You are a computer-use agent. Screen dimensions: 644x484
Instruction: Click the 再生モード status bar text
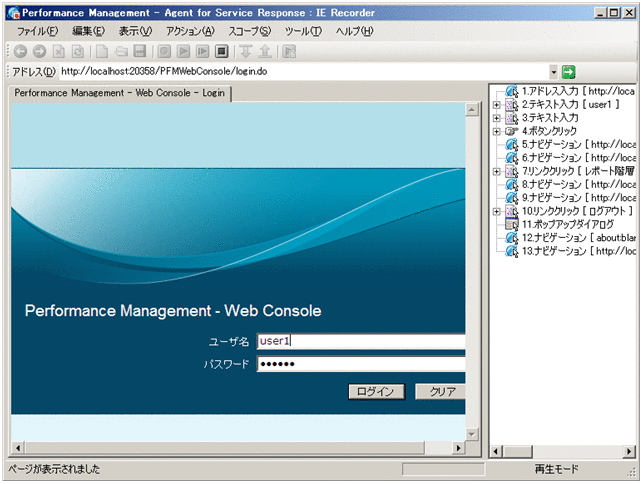(557, 469)
